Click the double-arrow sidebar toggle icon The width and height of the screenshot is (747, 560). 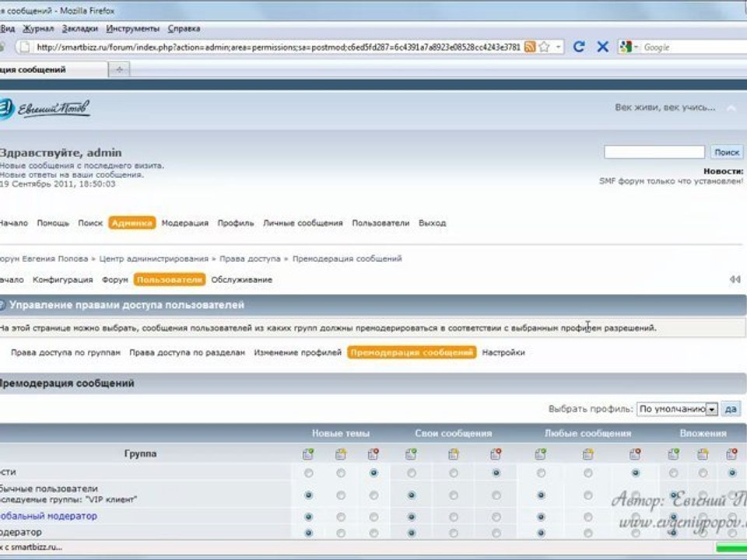coord(735,279)
